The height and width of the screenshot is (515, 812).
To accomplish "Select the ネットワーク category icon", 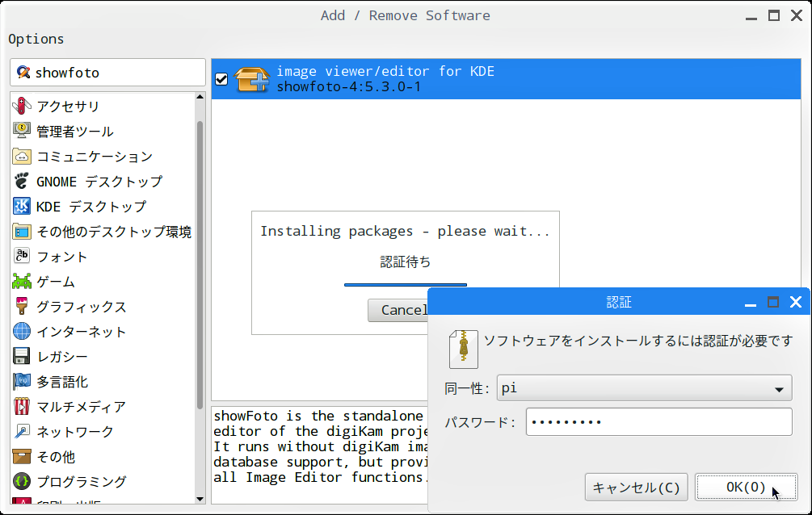I will click(21, 431).
